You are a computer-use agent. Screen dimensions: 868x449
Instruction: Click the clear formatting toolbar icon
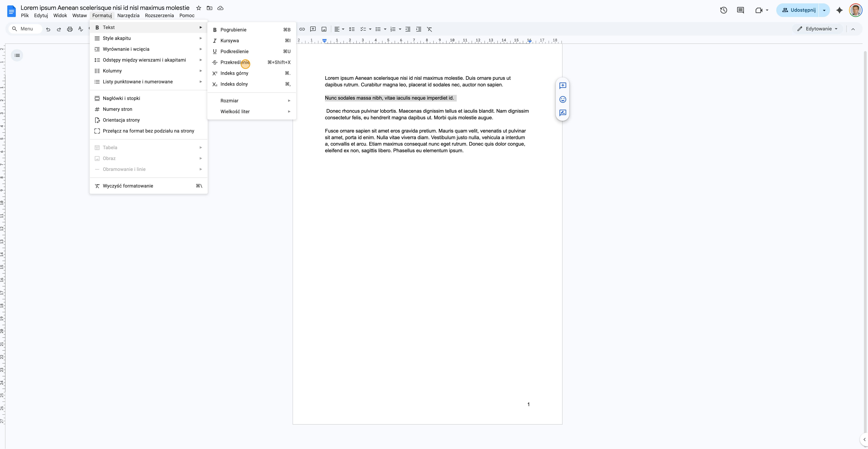point(430,29)
